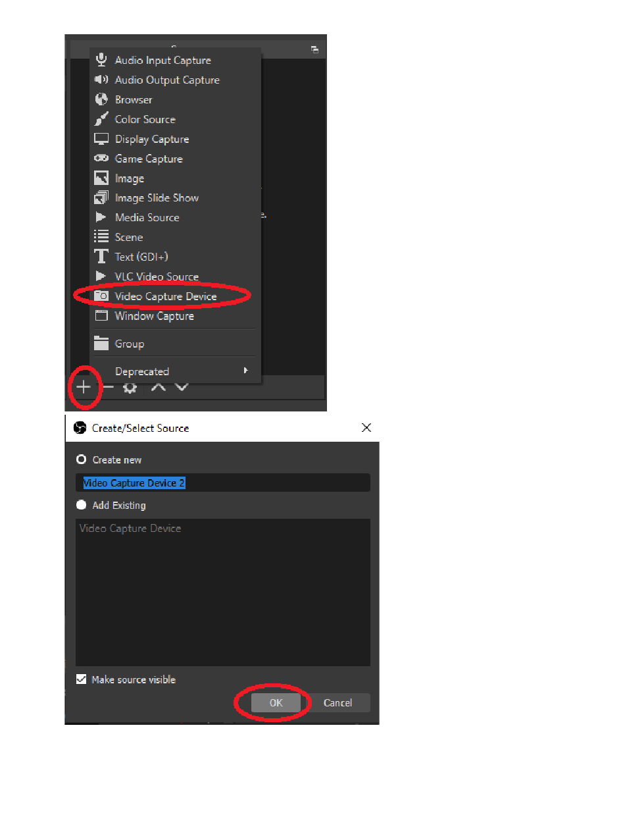Screen dimensions: 625x840
Task: Select the Create new radio button
Action: coord(82,459)
